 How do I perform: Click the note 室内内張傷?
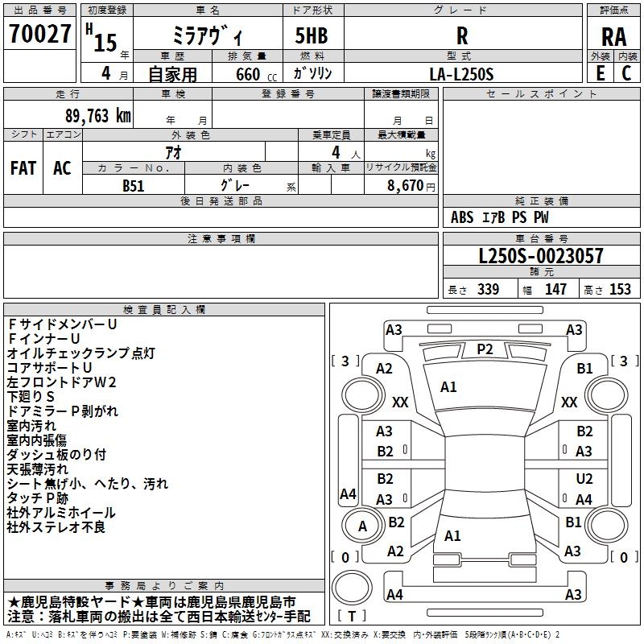tap(36, 440)
